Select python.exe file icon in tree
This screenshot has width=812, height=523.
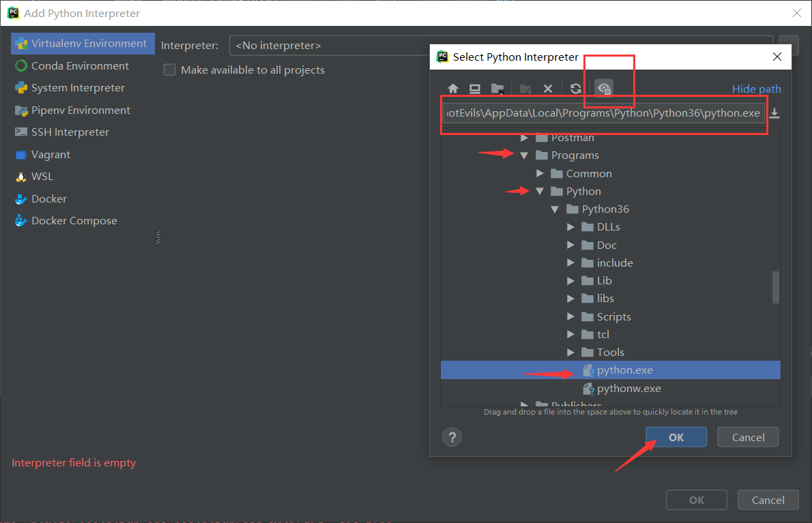(588, 370)
